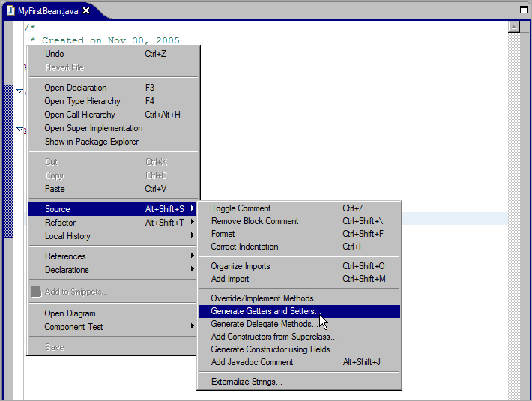
Task: Expand the Refactor submenu arrow
Action: pyautogui.click(x=193, y=222)
